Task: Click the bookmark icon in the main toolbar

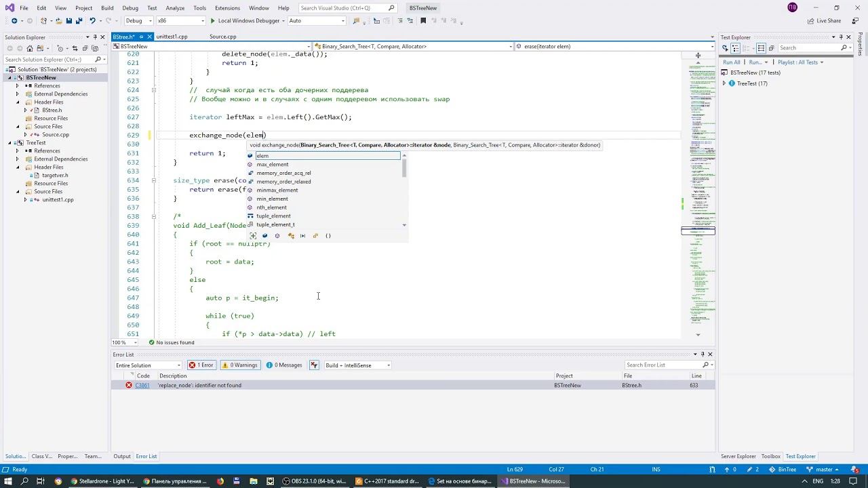Action: click(x=424, y=21)
